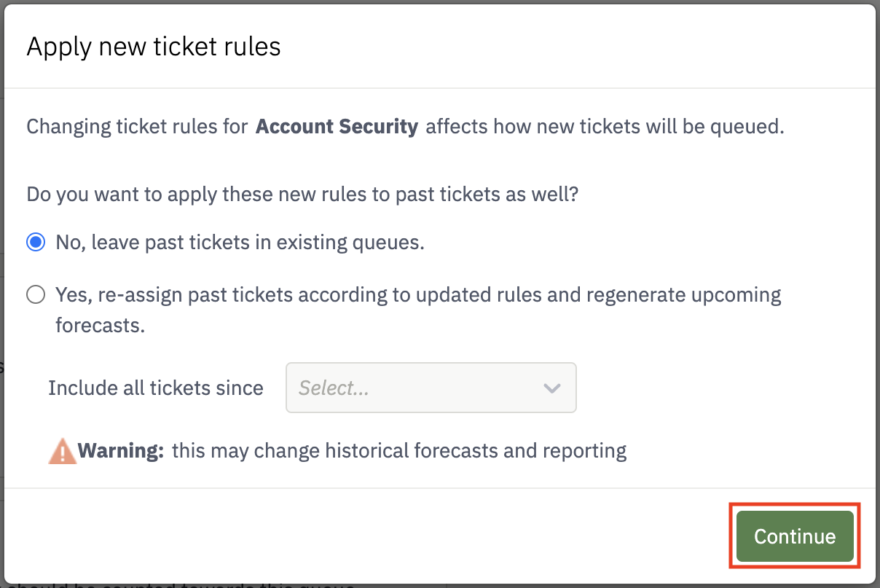Image resolution: width=880 pixels, height=588 pixels.
Task: Click the "this may change historical forecasts and reporting" text
Action: click(x=399, y=451)
